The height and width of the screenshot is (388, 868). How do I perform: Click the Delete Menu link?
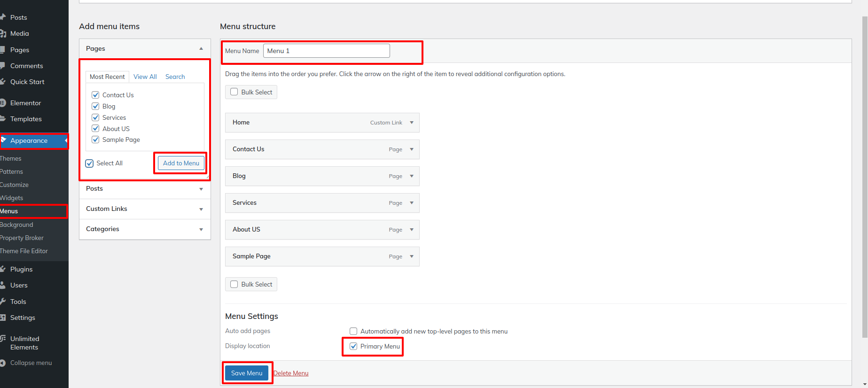coord(291,373)
